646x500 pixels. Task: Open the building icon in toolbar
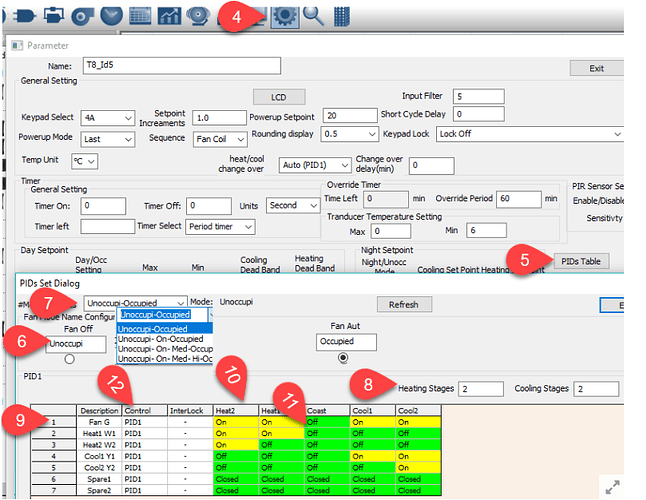pyautogui.click(x=342, y=15)
